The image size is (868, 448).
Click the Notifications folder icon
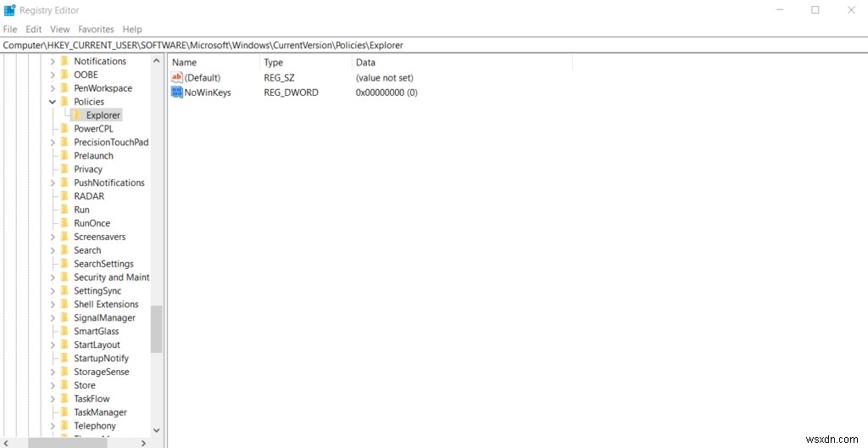tap(64, 61)
